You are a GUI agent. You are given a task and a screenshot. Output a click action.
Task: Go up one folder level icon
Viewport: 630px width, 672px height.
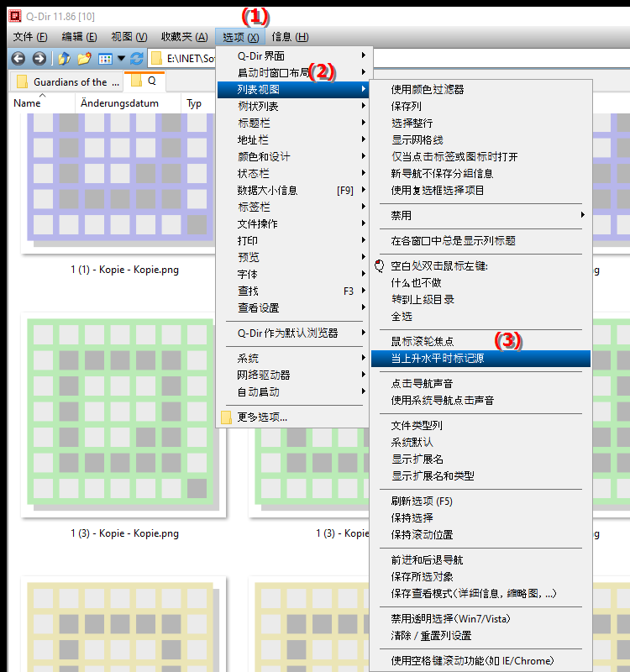65,58
